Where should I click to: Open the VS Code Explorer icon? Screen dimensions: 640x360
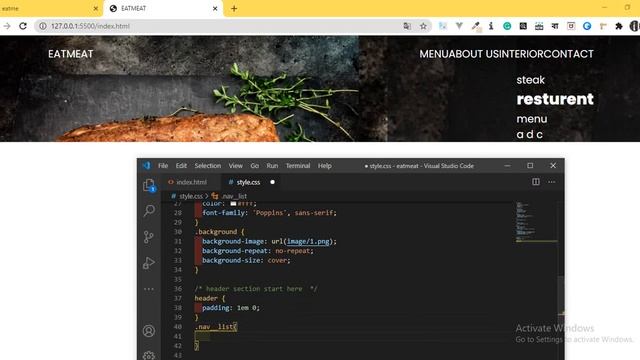(x=149, y=185)
